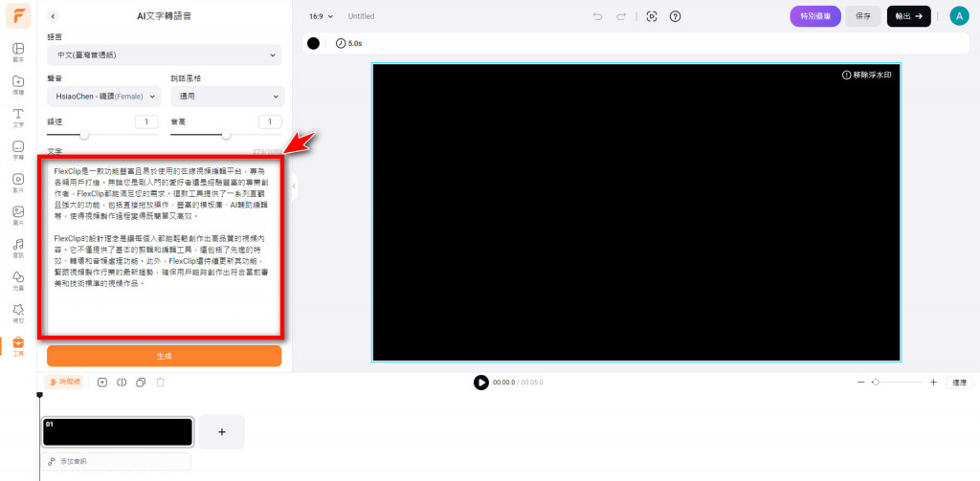
Task: Click the 輸出 export button
Action: pos(909,16)
